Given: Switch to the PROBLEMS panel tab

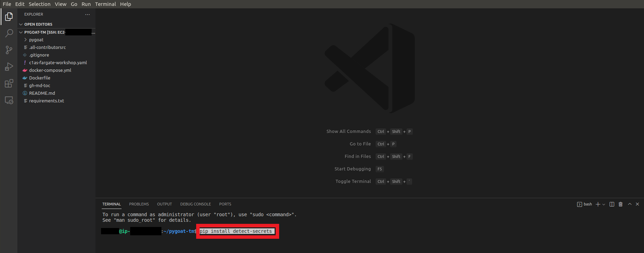Looking at the screenshot, I should coord(139,204).
